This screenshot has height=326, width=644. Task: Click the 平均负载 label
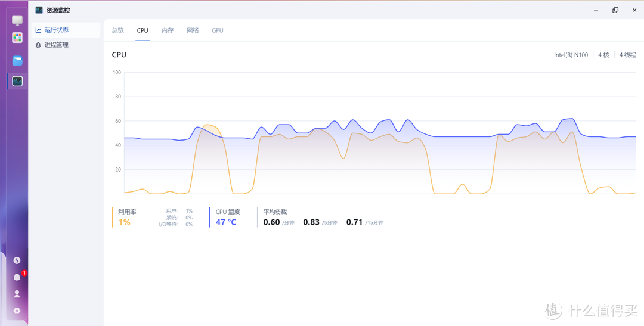[x=275, y=212]
